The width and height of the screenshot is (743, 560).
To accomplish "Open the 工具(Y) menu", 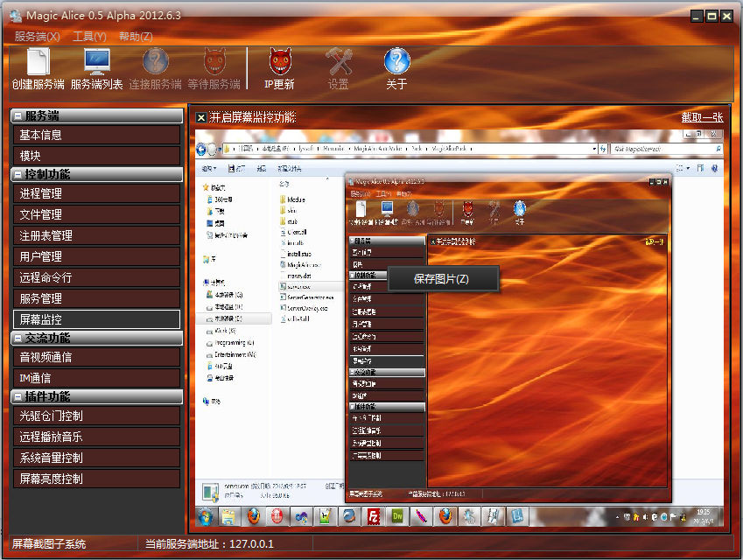I will pyautogui.click(x=89, y=37).
